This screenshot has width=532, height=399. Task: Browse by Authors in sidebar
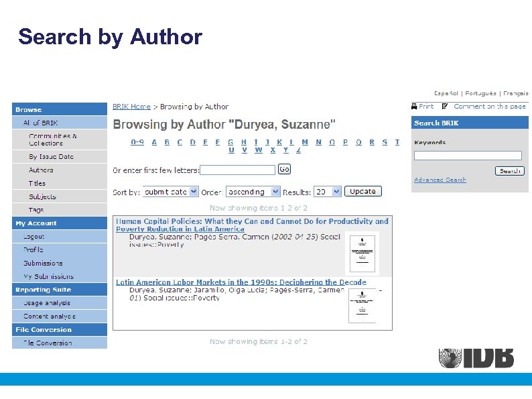point(60,170)
